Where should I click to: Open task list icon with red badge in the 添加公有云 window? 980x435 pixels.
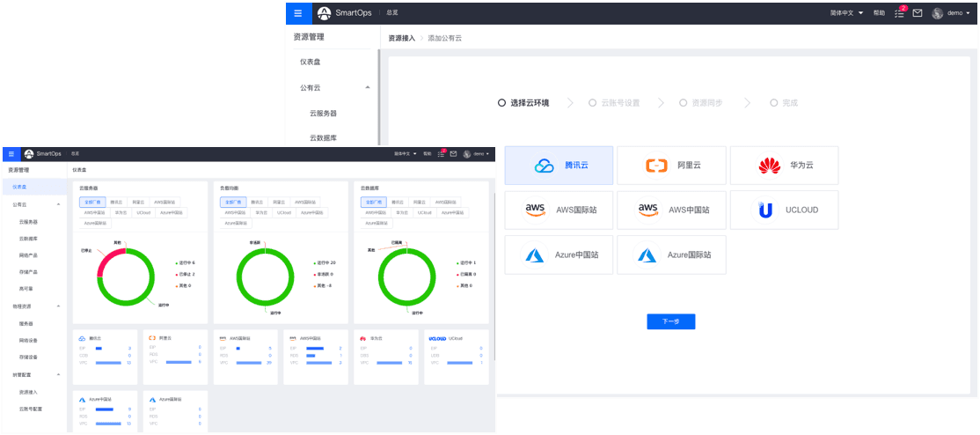click(899, 13)
